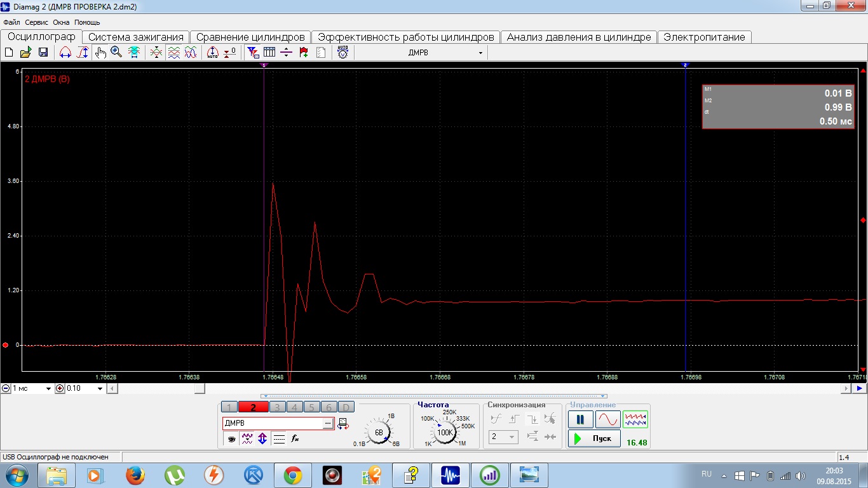Screen dimensions: 868x488
Task: Open the Сравнение цилиндров tab
Action: tap(250, 37)
